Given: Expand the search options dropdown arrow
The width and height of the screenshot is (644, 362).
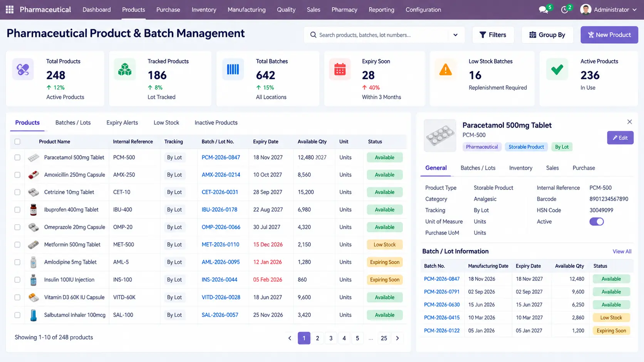Looking at the screenshot, I should [x=455, y=35].
